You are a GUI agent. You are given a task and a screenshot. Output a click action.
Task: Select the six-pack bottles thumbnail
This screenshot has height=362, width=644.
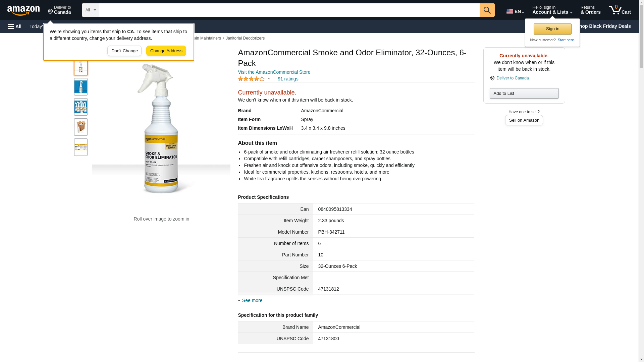81,107
